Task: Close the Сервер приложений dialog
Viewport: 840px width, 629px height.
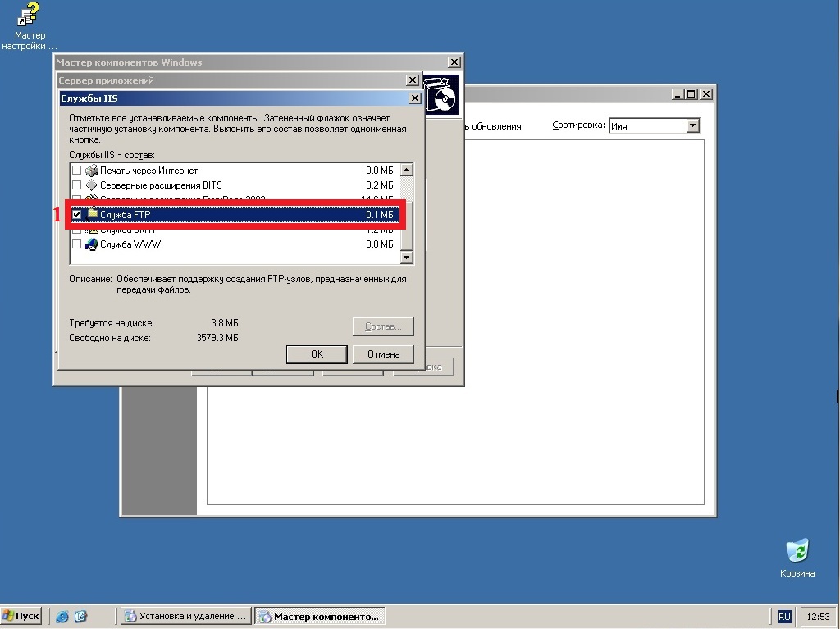Action: (x=412, y=80)
